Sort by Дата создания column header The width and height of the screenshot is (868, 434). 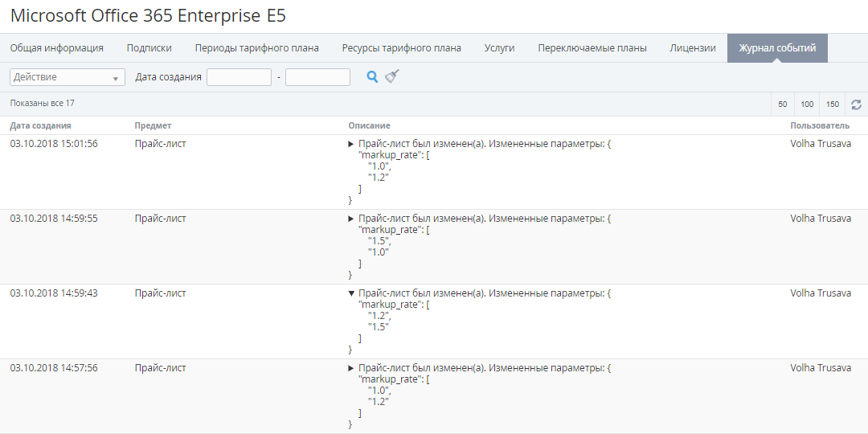[x=40, y=125]
